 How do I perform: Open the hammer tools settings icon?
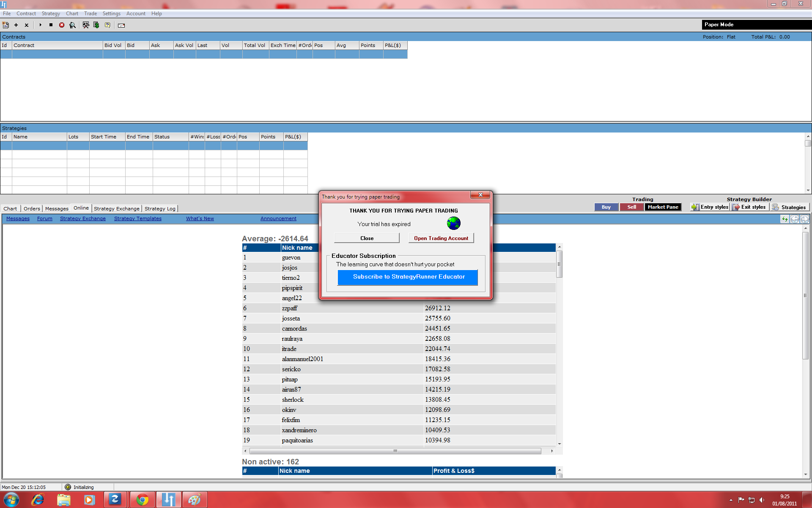click(86, 25)
